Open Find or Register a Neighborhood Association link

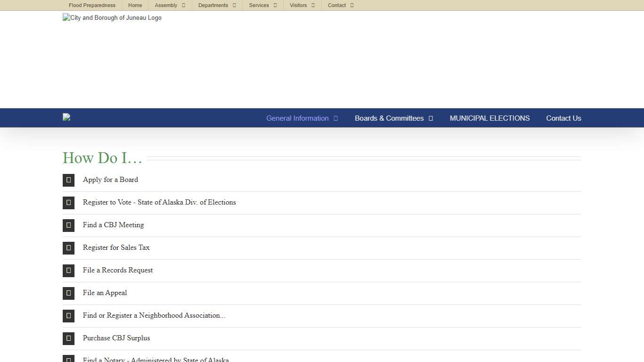point(154,315)
